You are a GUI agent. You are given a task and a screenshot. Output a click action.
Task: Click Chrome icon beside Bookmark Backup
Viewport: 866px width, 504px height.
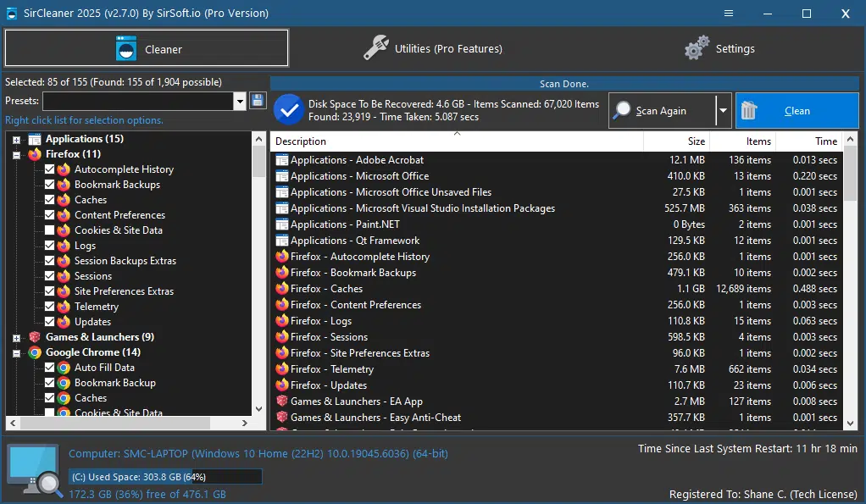[x=64, y=383]
